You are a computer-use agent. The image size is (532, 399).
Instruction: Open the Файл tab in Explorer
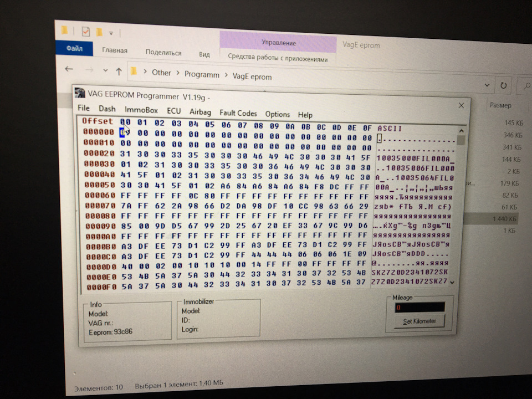pyautogui.click(x=74, y=48)
